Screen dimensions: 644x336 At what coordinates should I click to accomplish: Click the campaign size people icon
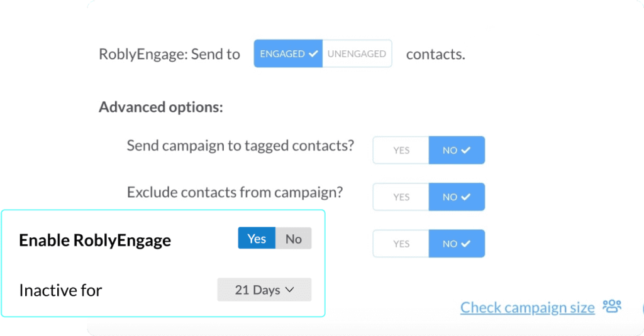click(612, 306)
